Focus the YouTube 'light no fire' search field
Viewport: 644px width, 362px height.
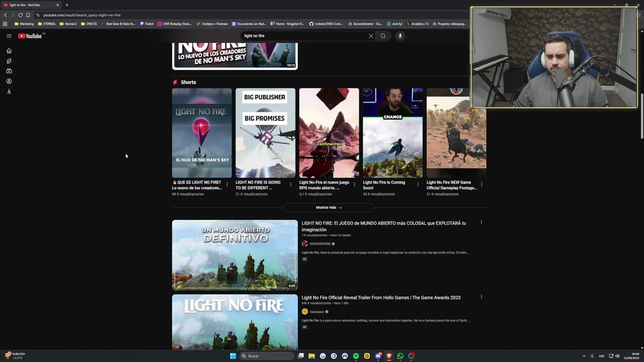click(x=304, y=36)
